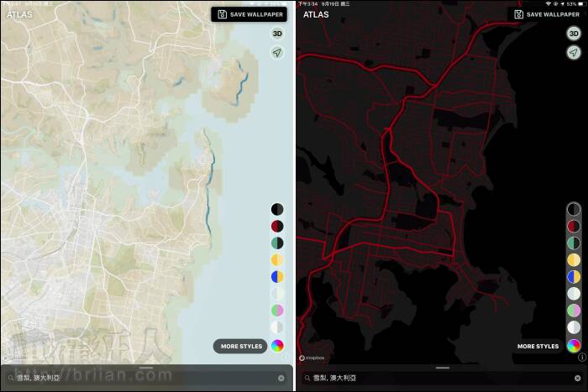Tap bottom sheet handle in left light map

click(x=146, y=368)
